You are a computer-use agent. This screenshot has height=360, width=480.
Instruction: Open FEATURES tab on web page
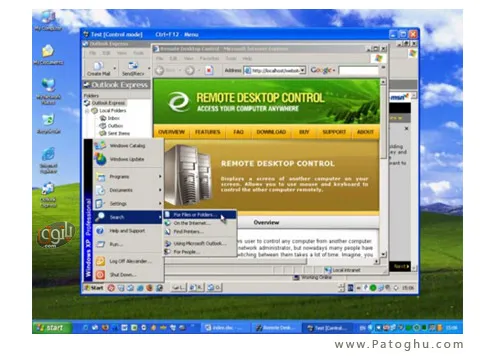207,132
